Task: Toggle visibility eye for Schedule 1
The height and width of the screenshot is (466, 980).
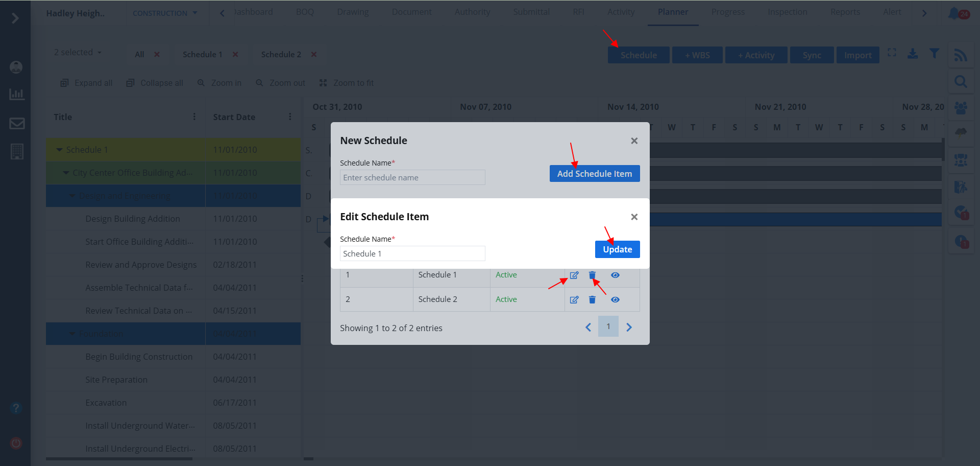Action: tap(615, 275)
